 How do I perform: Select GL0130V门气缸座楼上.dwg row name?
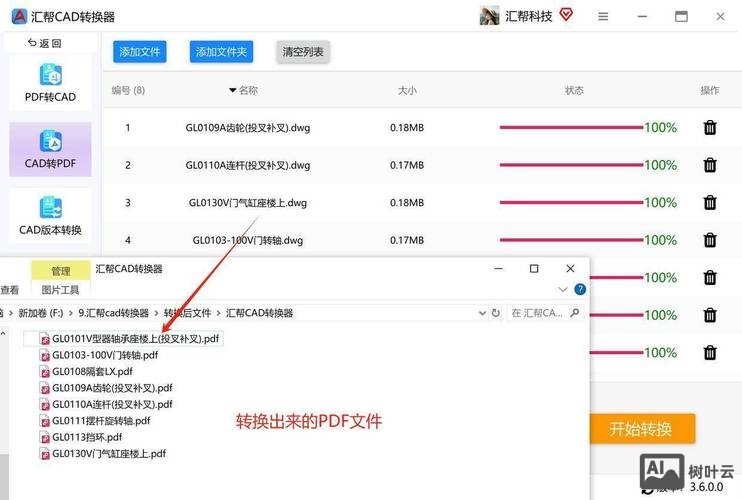click(x=247, y=203)
